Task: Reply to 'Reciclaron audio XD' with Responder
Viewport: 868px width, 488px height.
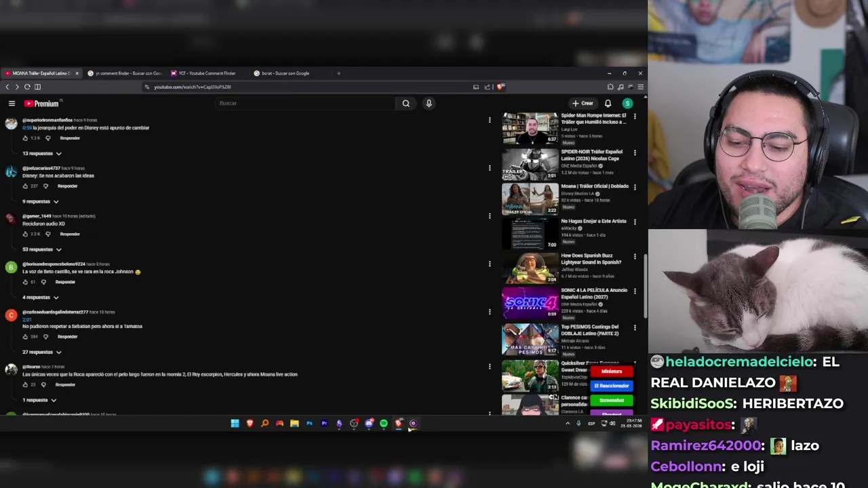Action: [70, 234]
